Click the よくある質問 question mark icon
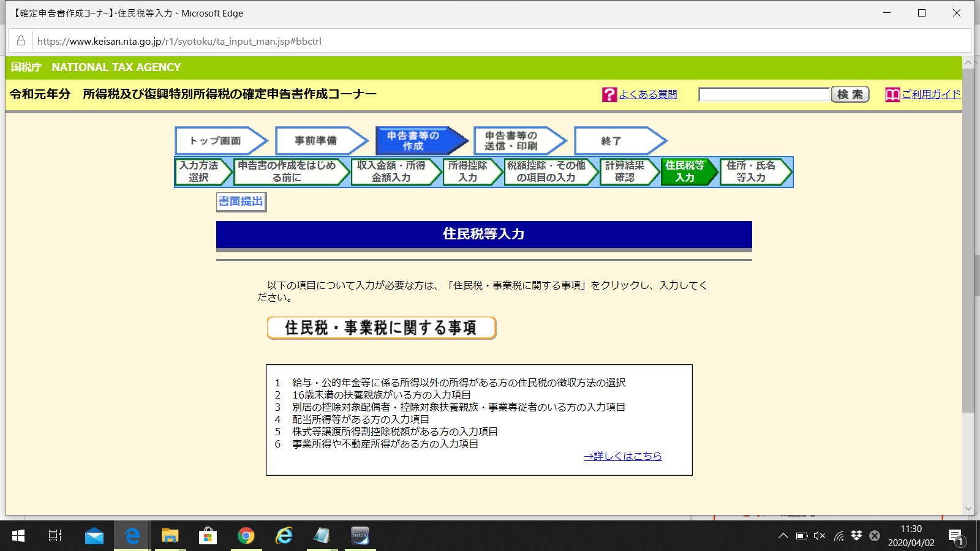Image resolution: width=980 pixels, height=551 pixels. (x=609, y=94)
